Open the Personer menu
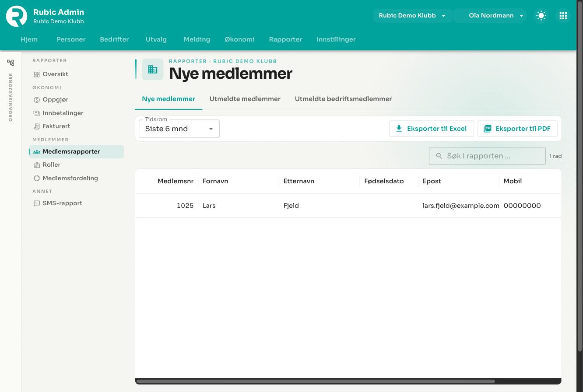 coord(71,39)
